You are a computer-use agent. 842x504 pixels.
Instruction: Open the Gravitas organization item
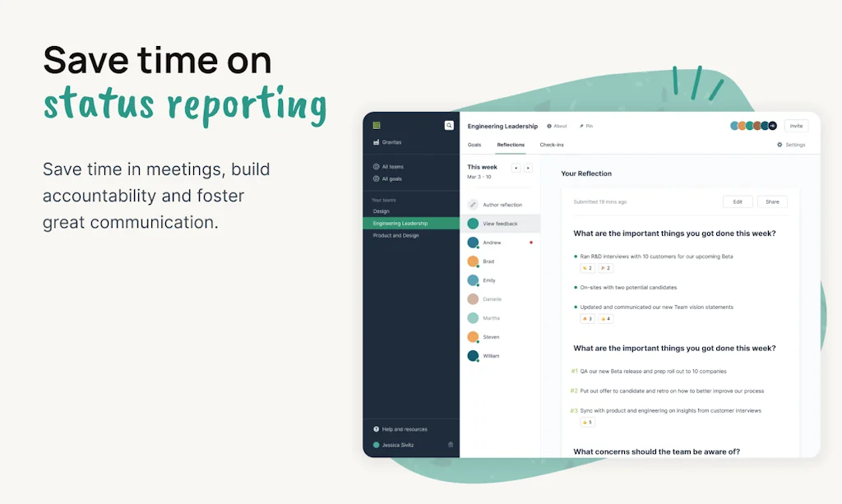tap(391, 142)
